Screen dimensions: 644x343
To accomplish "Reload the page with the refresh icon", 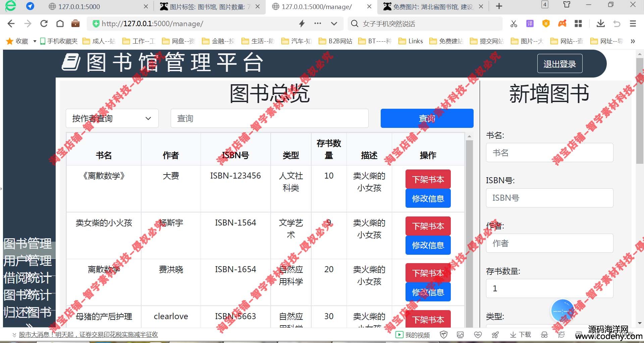I will pos(44,23).
